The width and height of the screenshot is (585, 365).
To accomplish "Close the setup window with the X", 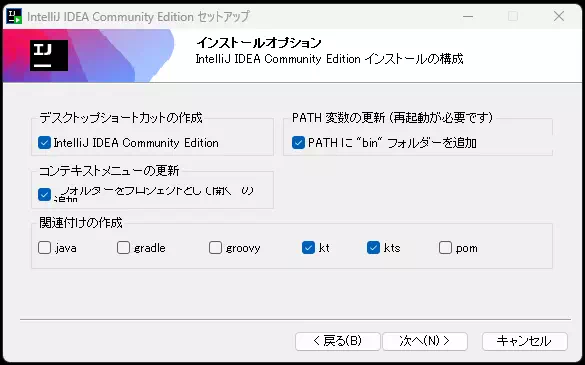I will point(559,16).
